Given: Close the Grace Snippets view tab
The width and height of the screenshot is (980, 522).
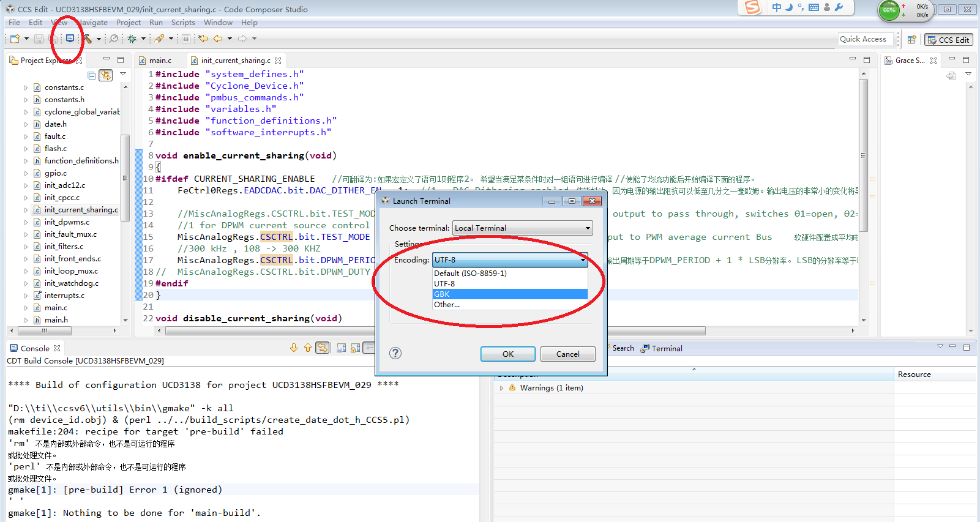Looking at the screenshot, I should click(x=933, y=61).
